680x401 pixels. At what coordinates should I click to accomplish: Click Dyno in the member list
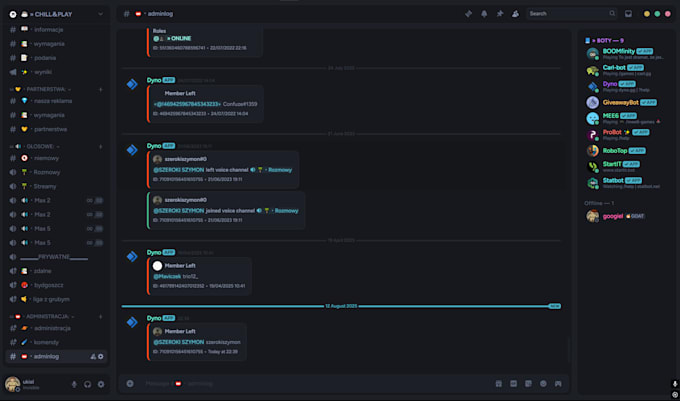pyautogui.click(x=625, y=87)
